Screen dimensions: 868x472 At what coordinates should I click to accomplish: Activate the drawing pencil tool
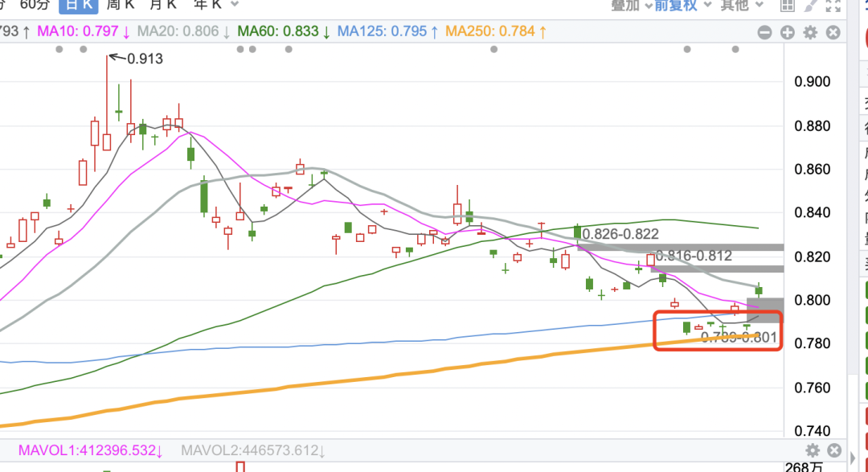pos(811,6)
